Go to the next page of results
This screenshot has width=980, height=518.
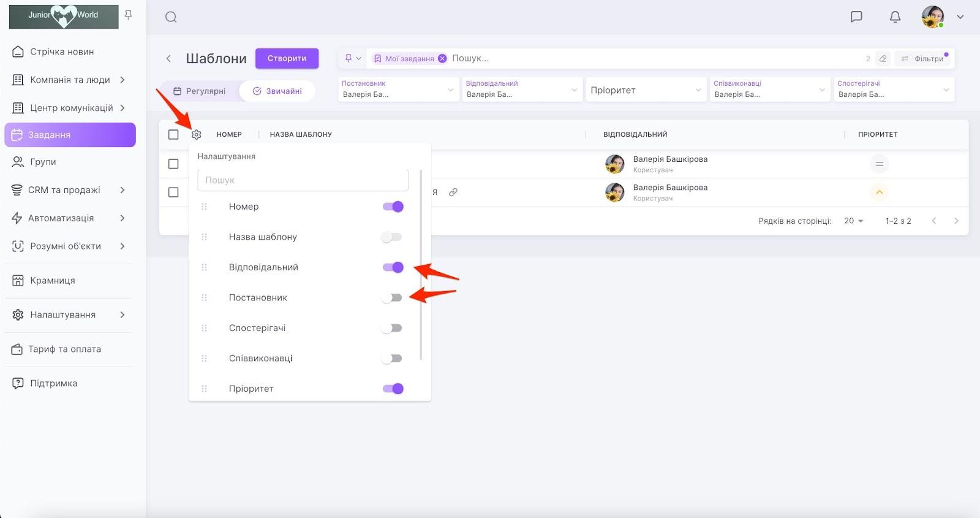point(956,221)
